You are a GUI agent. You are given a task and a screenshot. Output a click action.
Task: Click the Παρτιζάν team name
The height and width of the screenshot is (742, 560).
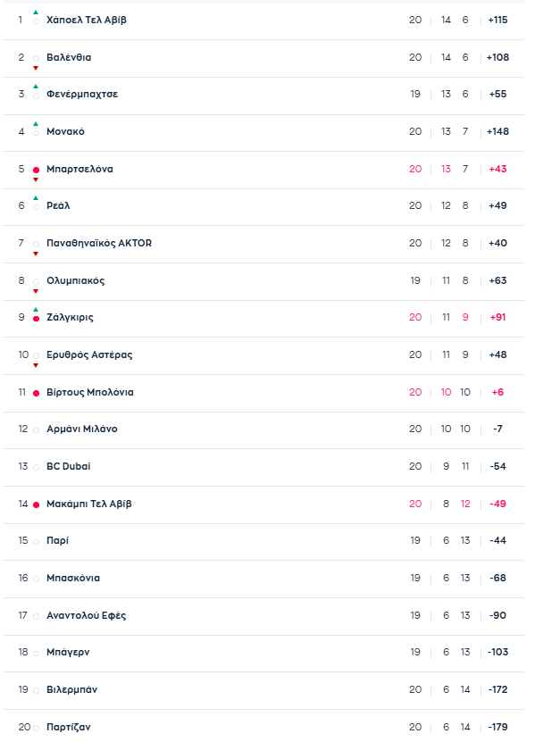(69, 728)
